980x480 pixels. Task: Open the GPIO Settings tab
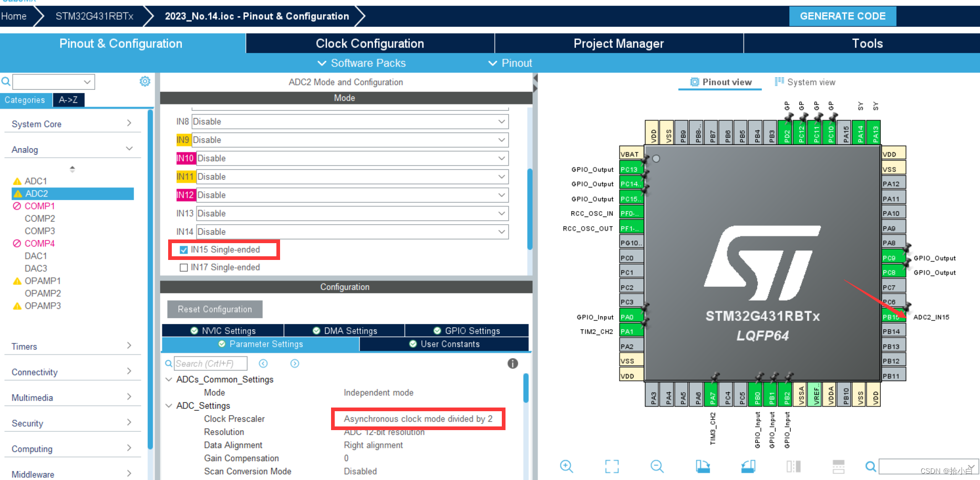[x=467, y=330]
